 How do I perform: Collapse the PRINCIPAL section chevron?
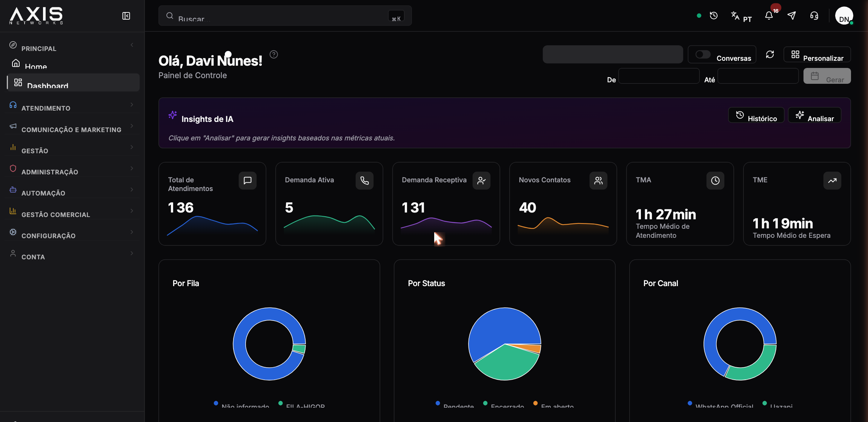tap(132, 45)
